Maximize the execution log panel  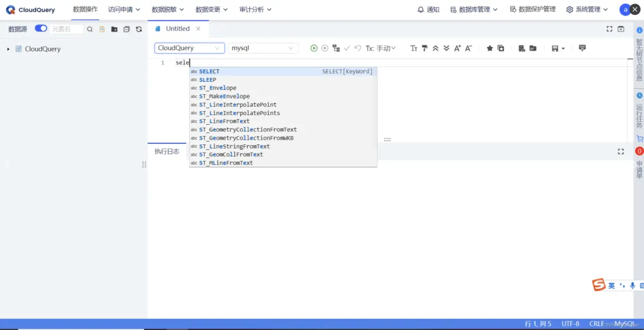(621, 152)
